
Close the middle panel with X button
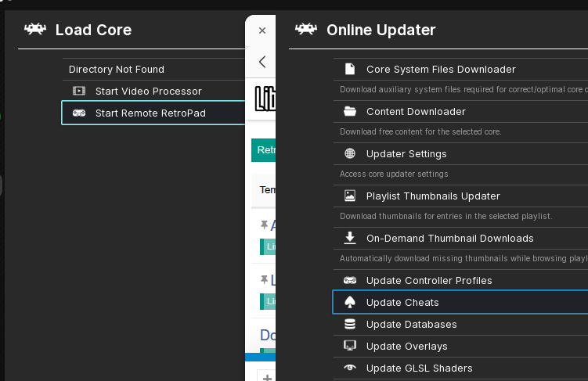[x=262, y=31]
